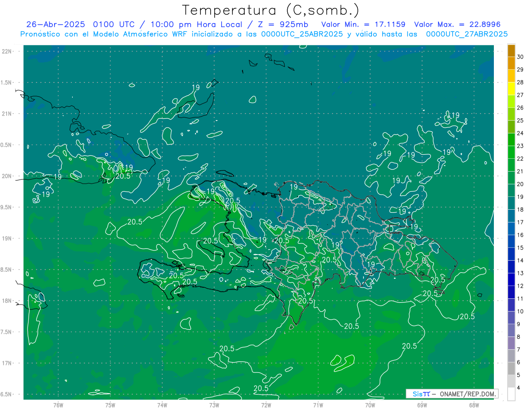Viewport: 532px width, 411px height.
Task: Click the color bar label "6"
Action: pos(518,363)
